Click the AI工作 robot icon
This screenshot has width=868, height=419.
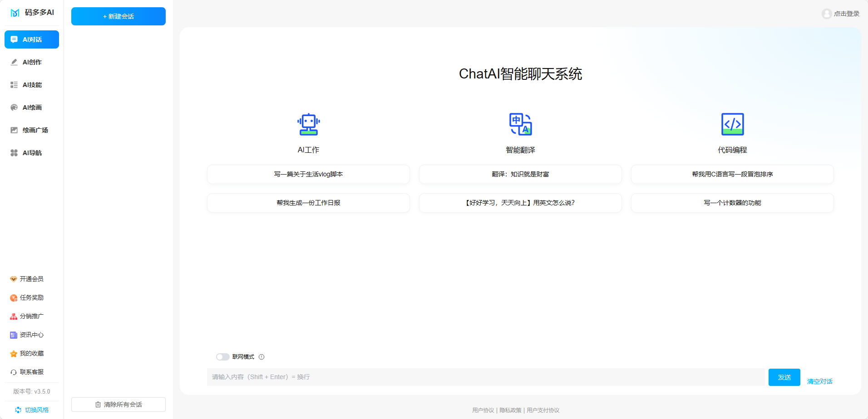309,124
